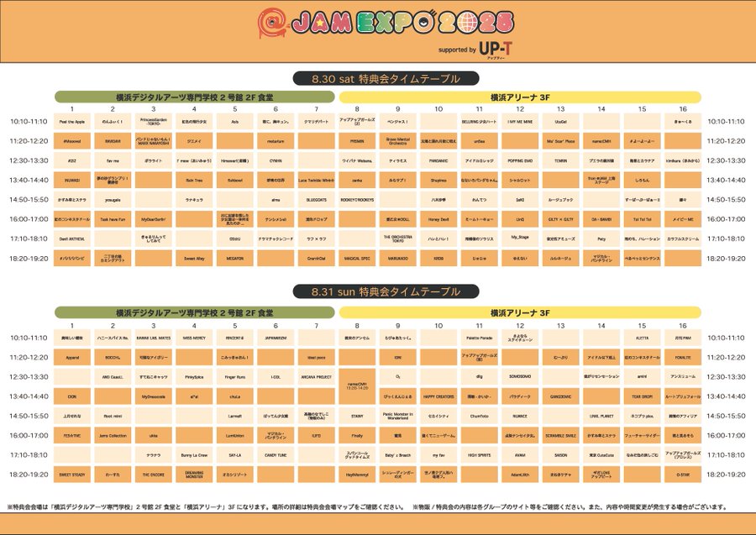Select the Bunny La Crew cell
Screen dimensions: 756x535
click(x=194, y=455)
